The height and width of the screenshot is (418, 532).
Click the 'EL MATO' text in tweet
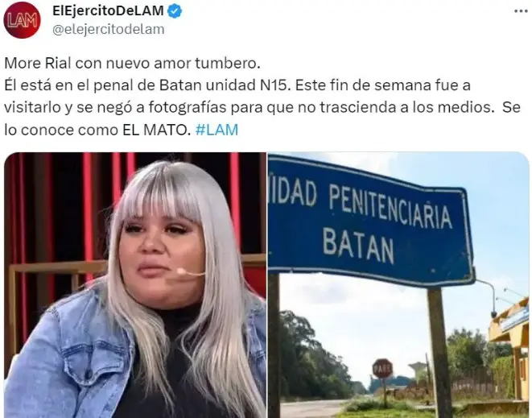tap(155, 130)
